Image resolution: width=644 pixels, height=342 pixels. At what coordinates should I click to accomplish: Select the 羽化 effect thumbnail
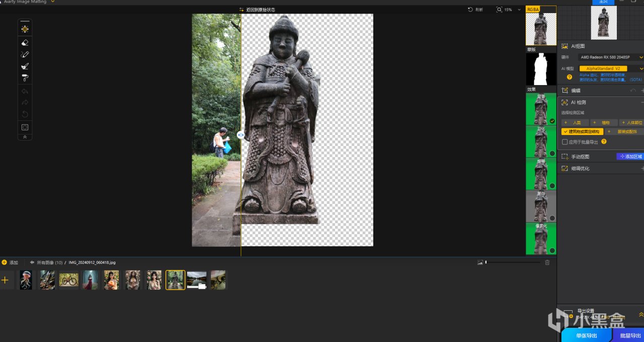541,141
